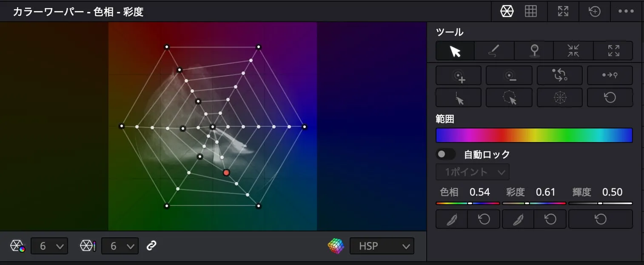The width and height of the screenshot is (644, 265).
Task: Switch to the grid view mode
Action: [x=530, y=11]
